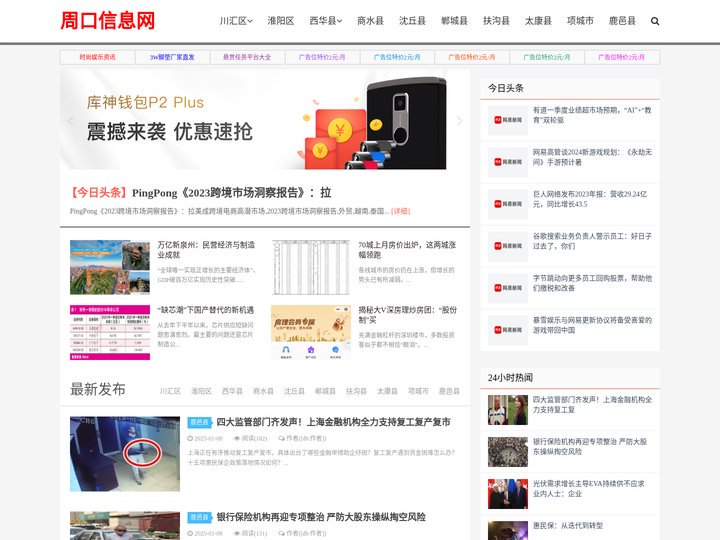720x540 pixels.
Task: Open 项城市 in the top navigation
Action: pos(580,21)
